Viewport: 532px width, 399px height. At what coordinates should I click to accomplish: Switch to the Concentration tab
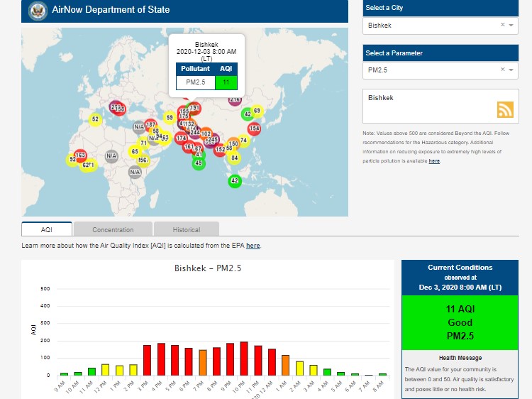coord(113,229)
